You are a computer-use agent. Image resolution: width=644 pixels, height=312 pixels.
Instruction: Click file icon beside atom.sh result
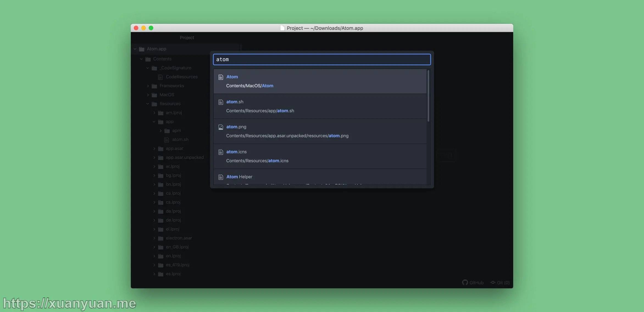[221, 102]
